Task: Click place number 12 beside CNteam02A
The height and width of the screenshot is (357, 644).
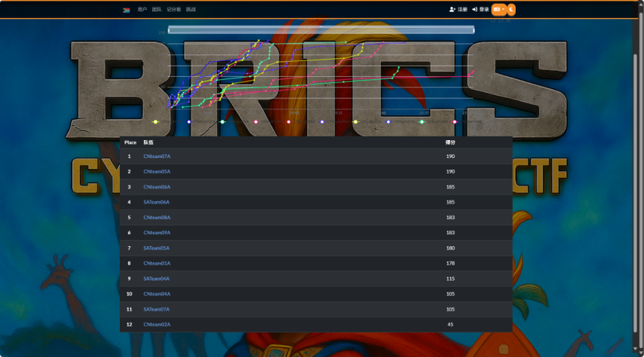Action: pos(129,324)
